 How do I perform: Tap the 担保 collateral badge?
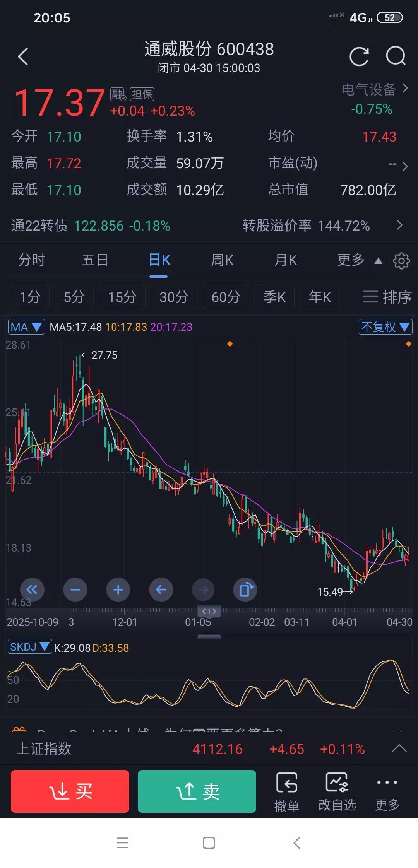click(x=142, y=94)
